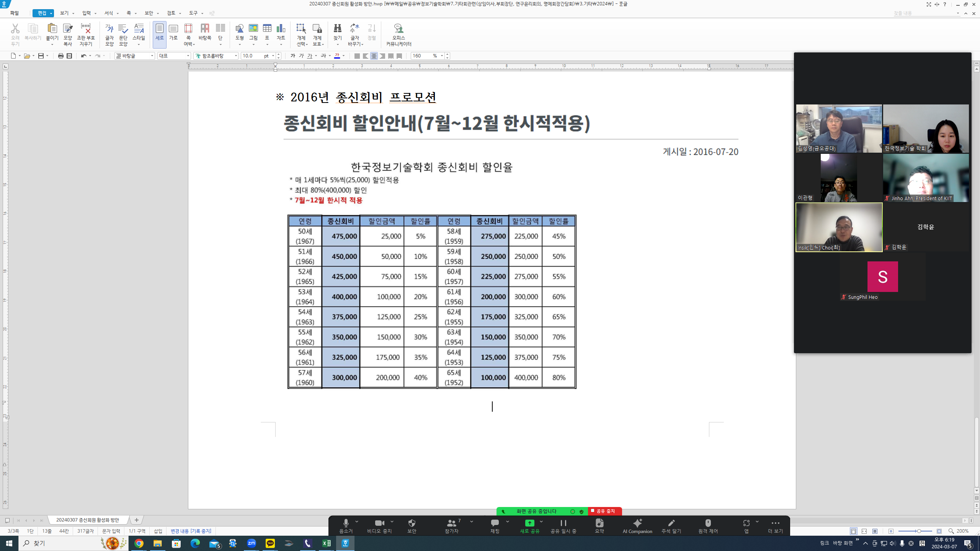
Task: Expand Zoom chat (채팅) options arrow
Action: (x=508, y=522)
